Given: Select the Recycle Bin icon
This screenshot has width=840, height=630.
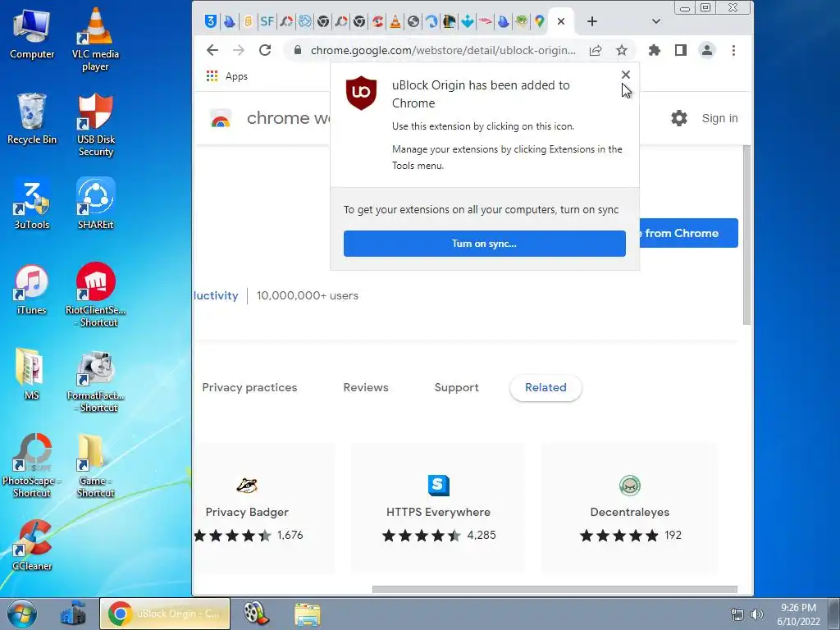Looking at the screenshot, I should tap(32, 119).
